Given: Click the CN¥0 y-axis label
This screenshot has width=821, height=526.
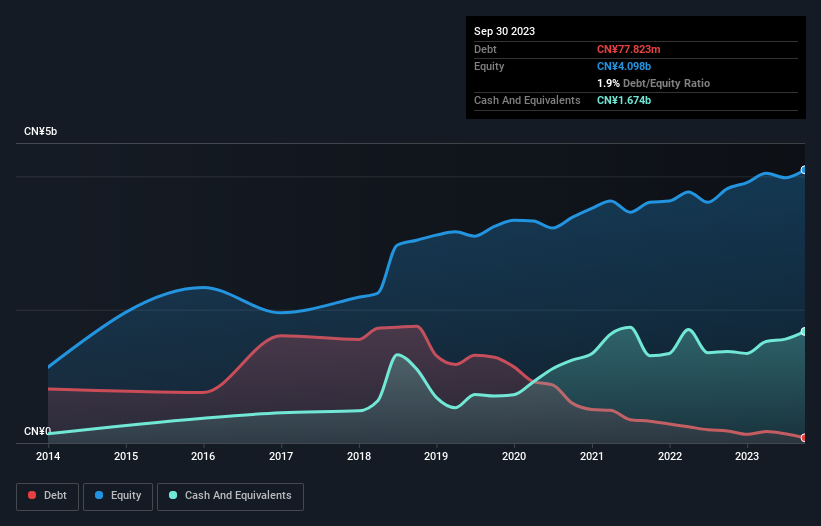Looking at the screenshot, I should (37, 431).
